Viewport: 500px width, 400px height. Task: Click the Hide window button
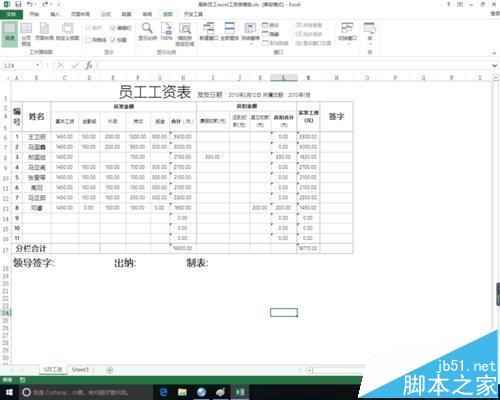click(x=271, y=34)
